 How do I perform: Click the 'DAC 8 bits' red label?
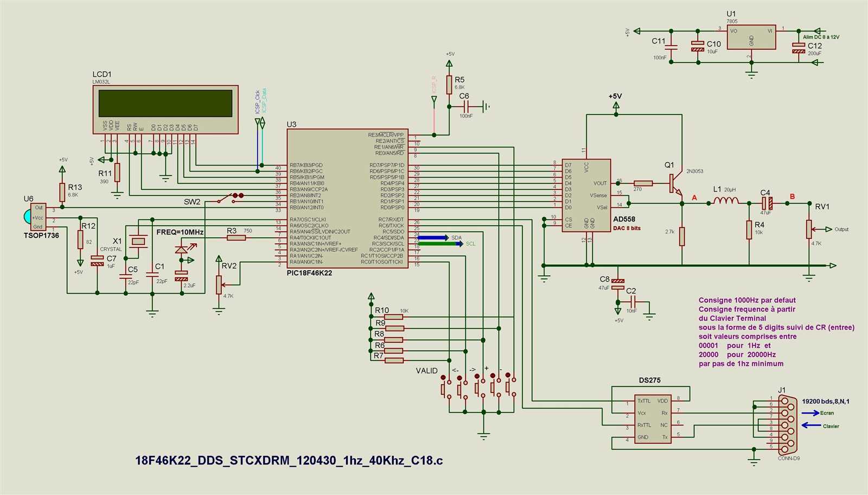627,229
